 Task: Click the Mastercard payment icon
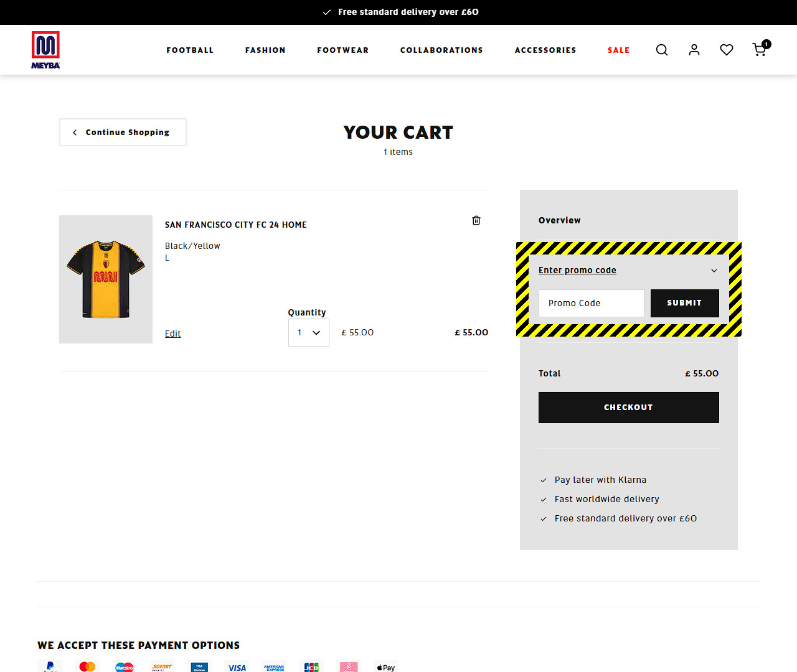(x=87, y=666)
